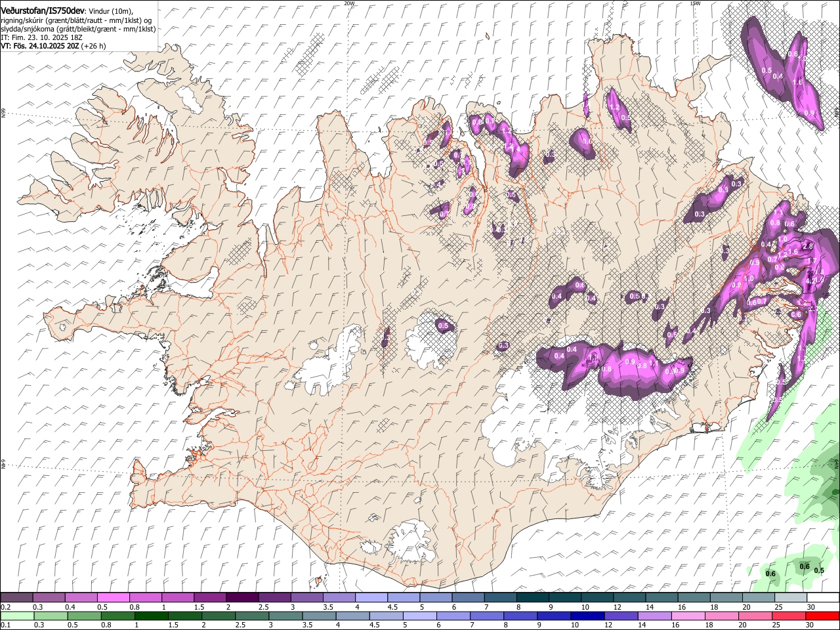This screenshot has height=630, width=840.
Task: Click the 10 label on the snow scale
Action: (x=584, y=607)
